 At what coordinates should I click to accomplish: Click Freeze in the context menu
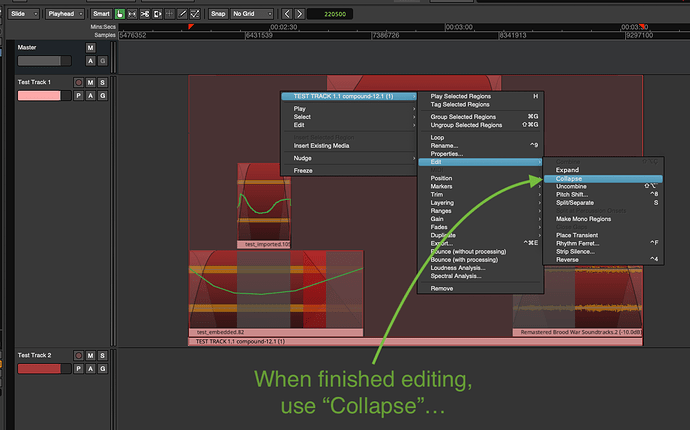tap(302, 170)
